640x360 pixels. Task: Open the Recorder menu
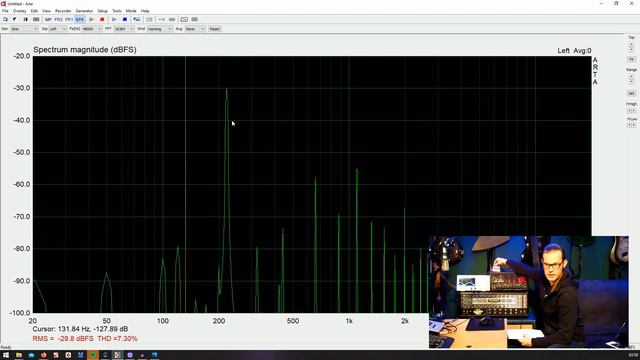point(63,11)
